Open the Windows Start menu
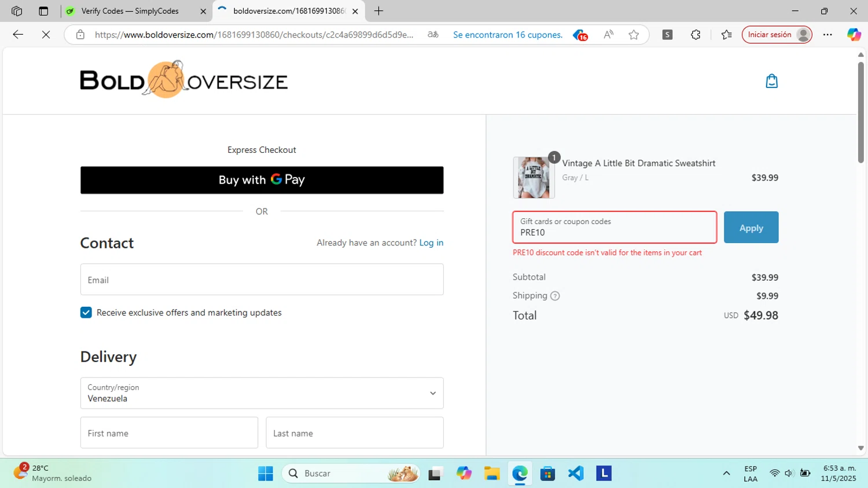Viewport: 868px width, 488px height. (x=266, y=474)
